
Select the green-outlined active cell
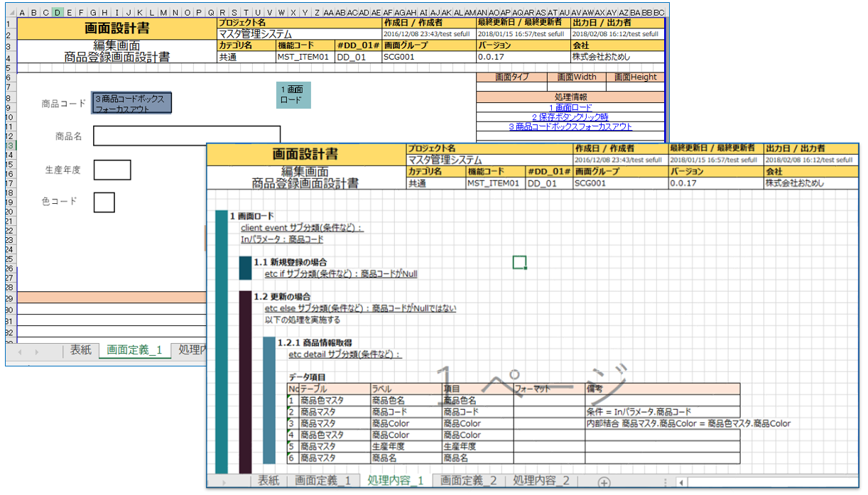519,263
